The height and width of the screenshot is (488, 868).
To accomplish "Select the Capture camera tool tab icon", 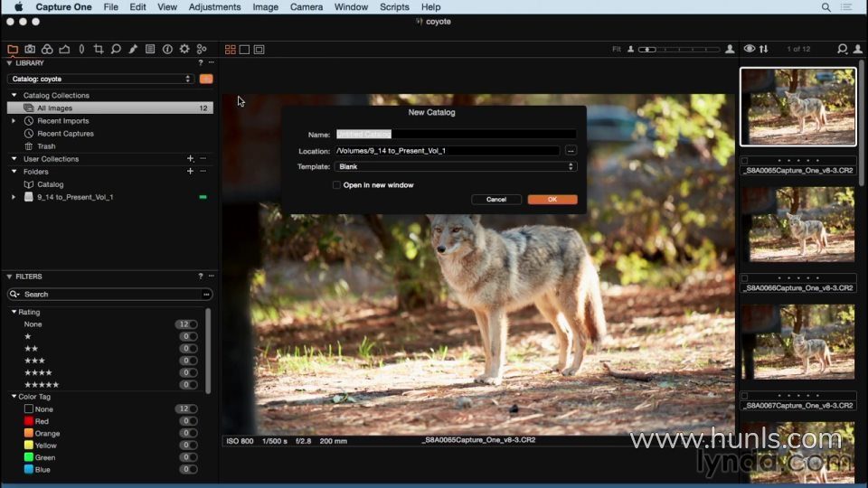I will 30,49.
